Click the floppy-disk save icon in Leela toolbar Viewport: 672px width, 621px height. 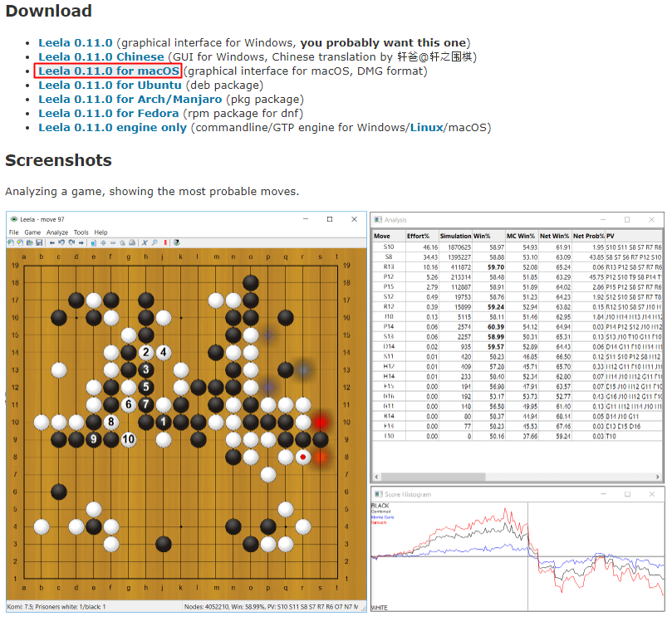point(39,242)
